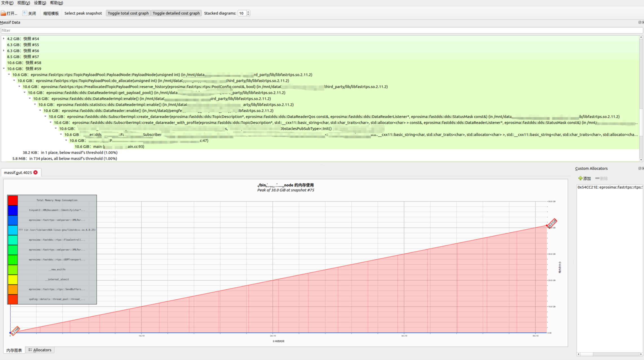644x360 pixels.
Task: Toggle total cost graph button
Action: pos(128,13)
